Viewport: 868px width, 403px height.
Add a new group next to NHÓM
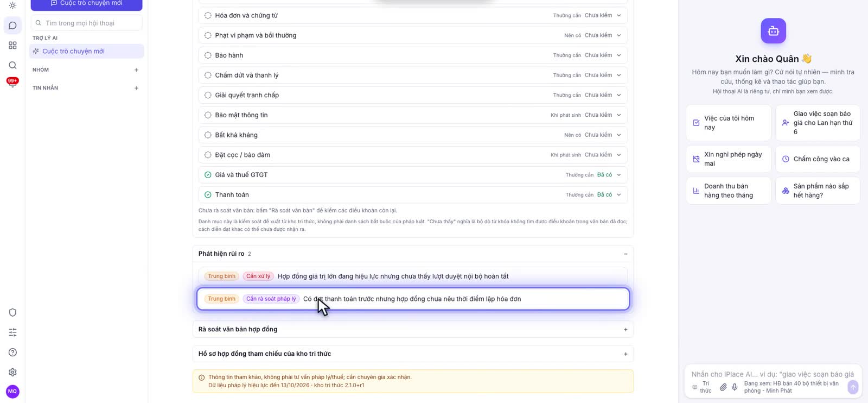136,70
